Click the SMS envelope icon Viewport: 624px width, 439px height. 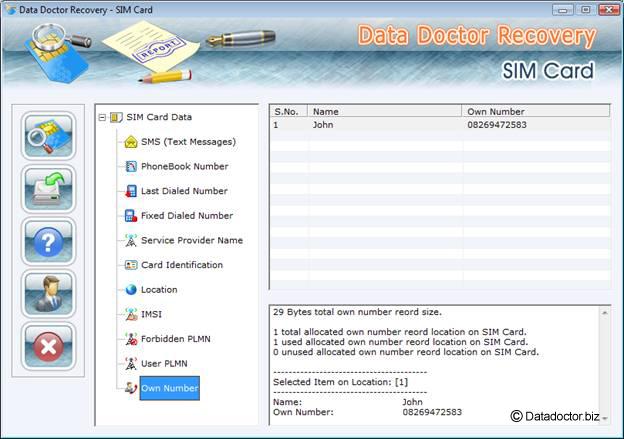click(x=131, y=142)
